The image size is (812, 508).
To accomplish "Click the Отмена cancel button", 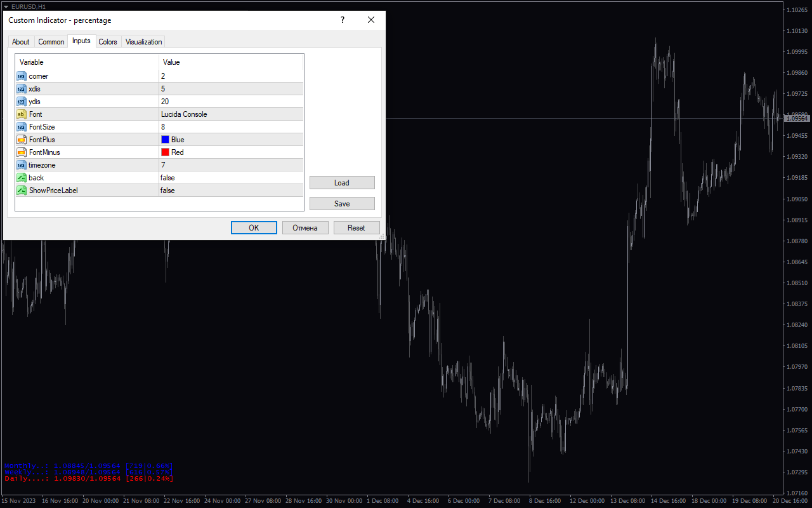I will point(305,228).
